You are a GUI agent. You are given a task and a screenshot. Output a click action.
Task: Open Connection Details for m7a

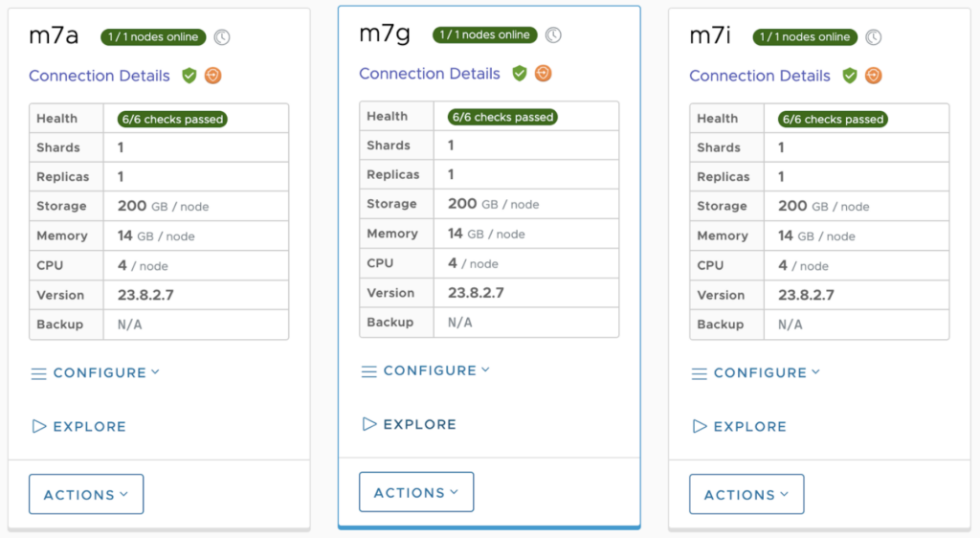tap(100, 76)
